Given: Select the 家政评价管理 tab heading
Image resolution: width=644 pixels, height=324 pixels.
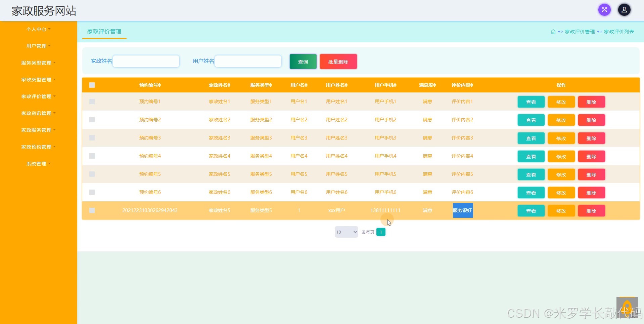Looking at the screenshot, I should pos(104,31).
